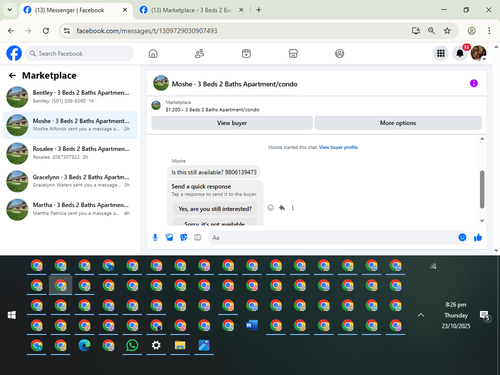Open Settings gear from the taskbar
Viewport: 500px width, 375px height.
(x=156, y=345)
